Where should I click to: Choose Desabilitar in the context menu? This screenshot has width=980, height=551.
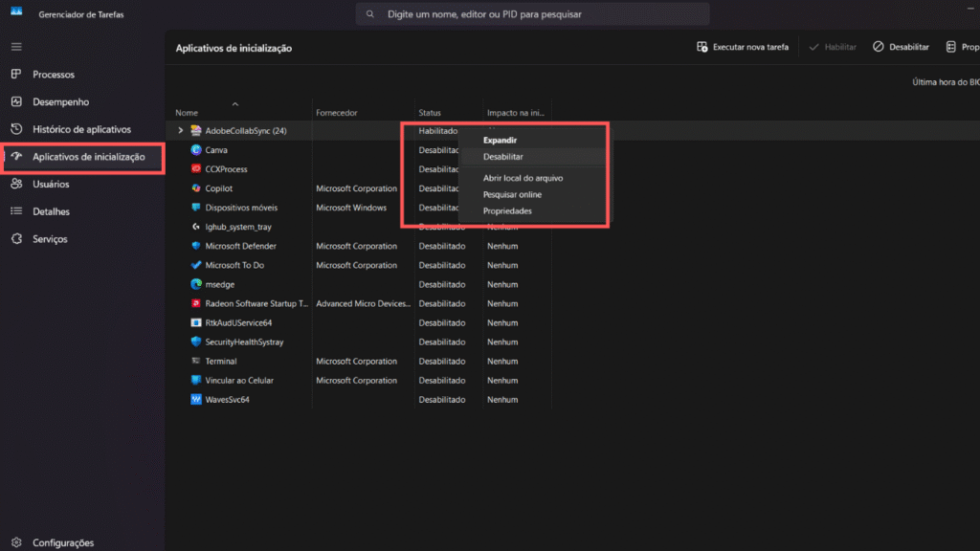click(503, 157)
